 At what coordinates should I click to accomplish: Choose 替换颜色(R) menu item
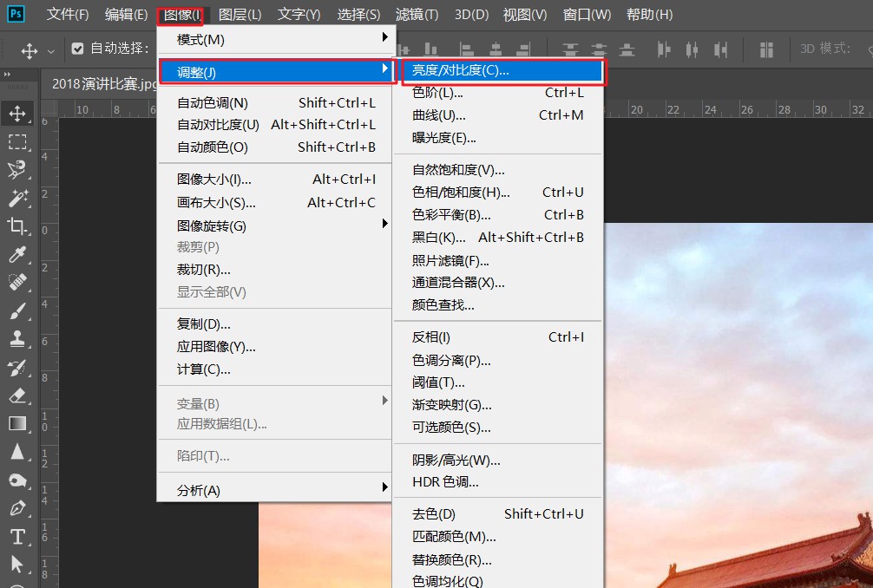pyautogui.click(x=498, y=559)
